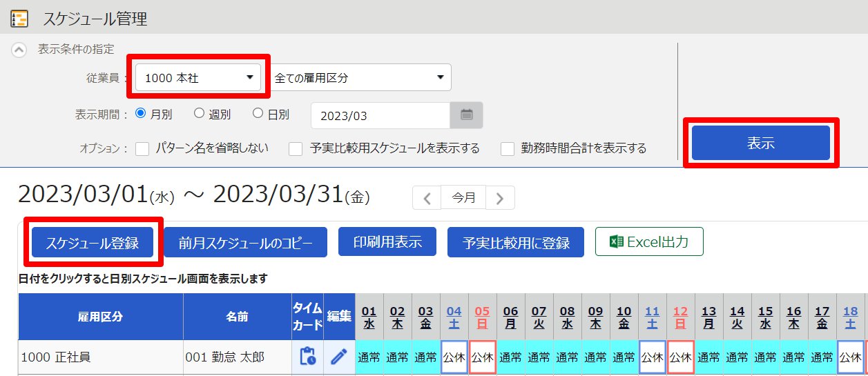Click 予実比較用に登録 button
The image size is (868, 376).
(x=516, y=242)
